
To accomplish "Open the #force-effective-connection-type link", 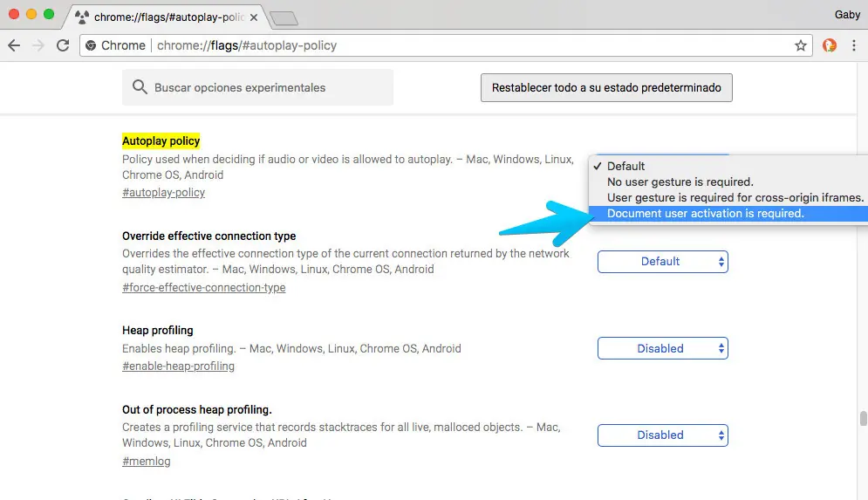I will tap(204, 287).
